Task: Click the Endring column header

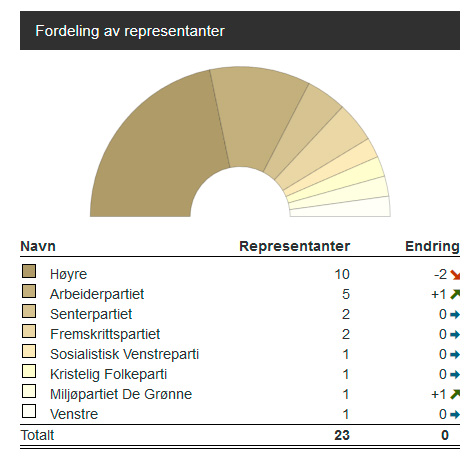Action: (x=432, y=246)
